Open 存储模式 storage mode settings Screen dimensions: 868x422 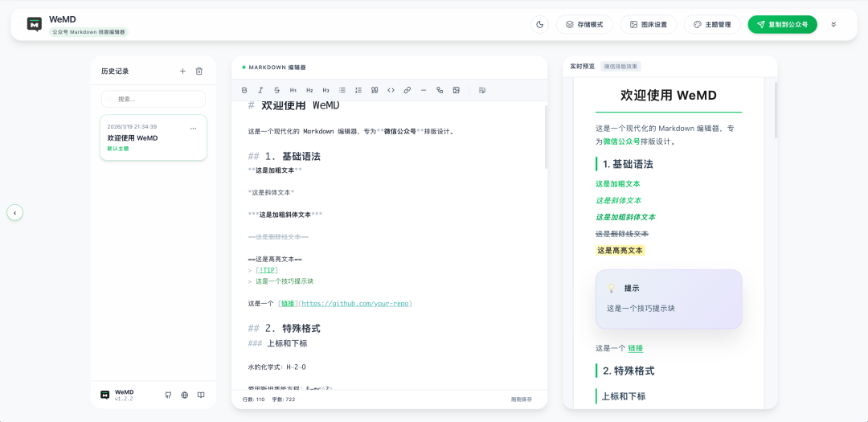pyautogui.click(x=584, y=24)
